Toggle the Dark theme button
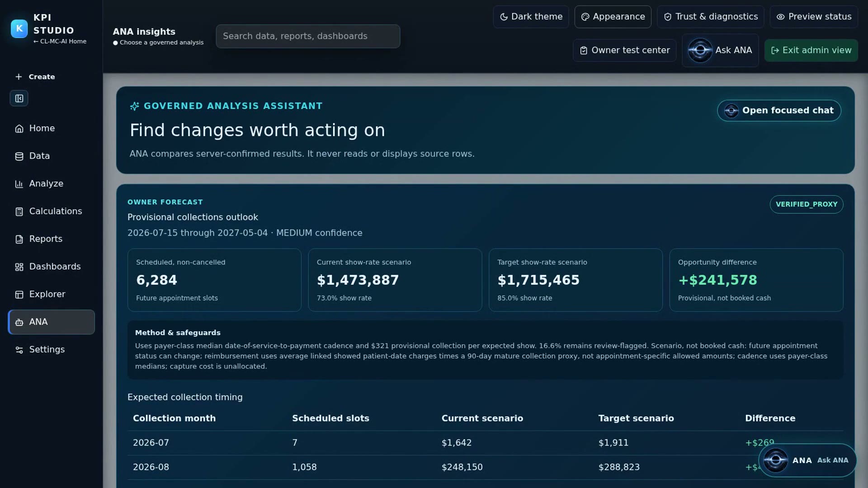 (531, 17)
